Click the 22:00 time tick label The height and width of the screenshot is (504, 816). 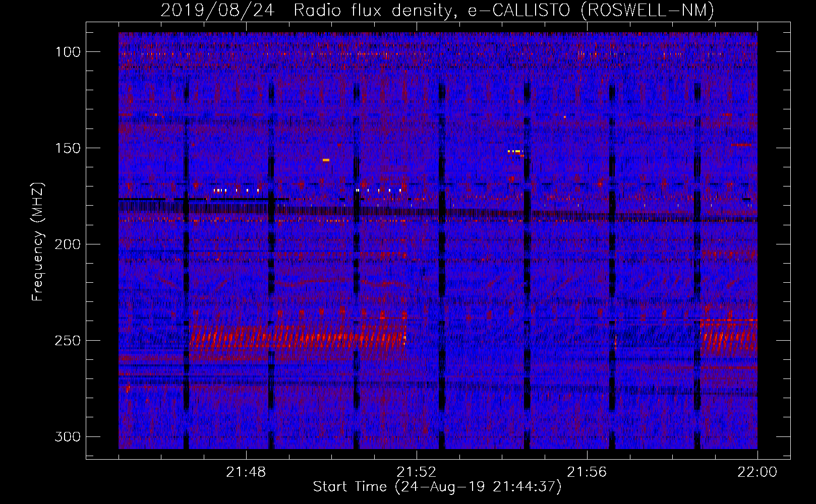[757, 472]
